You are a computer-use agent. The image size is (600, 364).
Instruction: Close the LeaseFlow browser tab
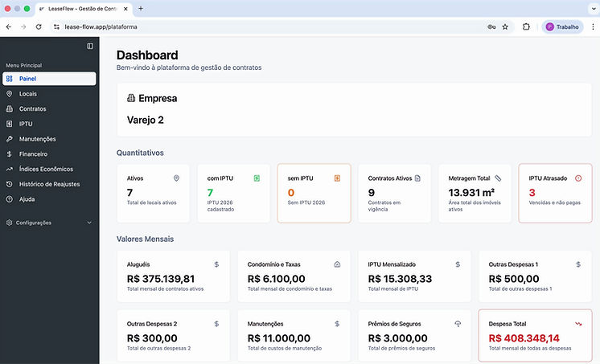[x=125, y=9]
